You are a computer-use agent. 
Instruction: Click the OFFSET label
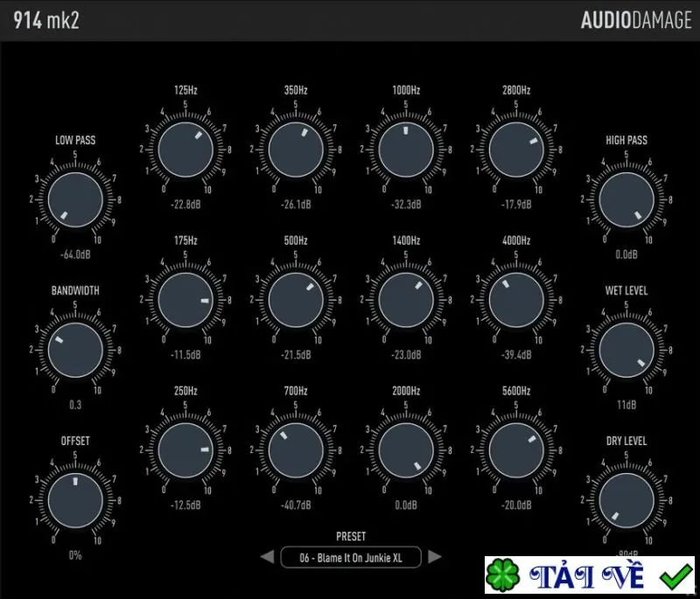tap(75, 441)
